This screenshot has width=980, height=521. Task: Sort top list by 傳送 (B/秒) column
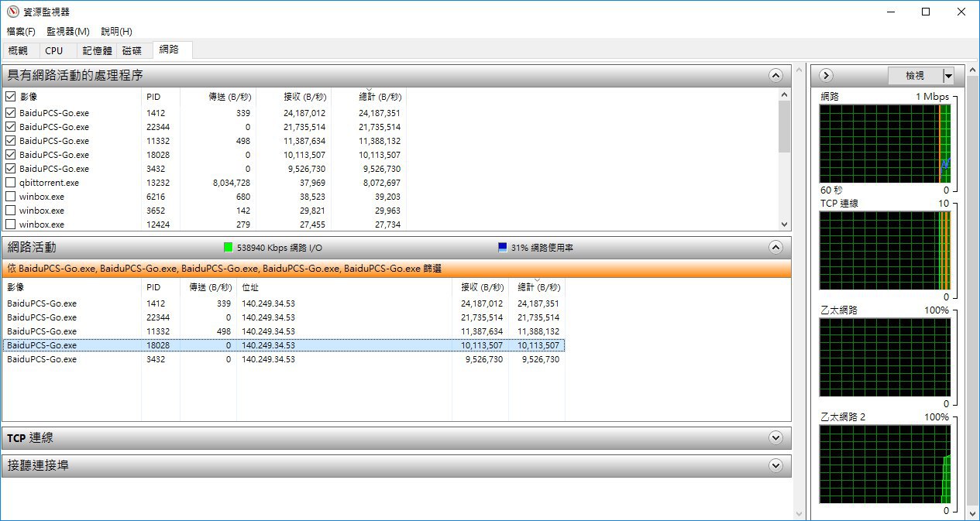point(218,97)
